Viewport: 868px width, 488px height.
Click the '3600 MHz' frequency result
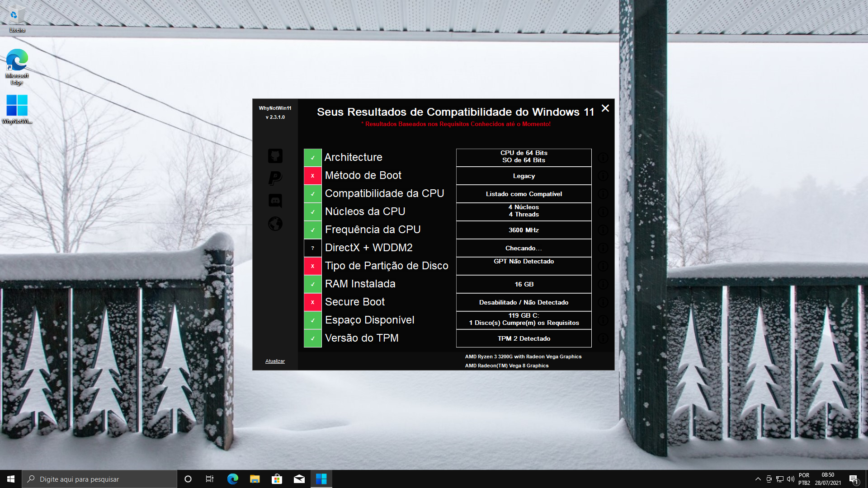coord(524,230)
